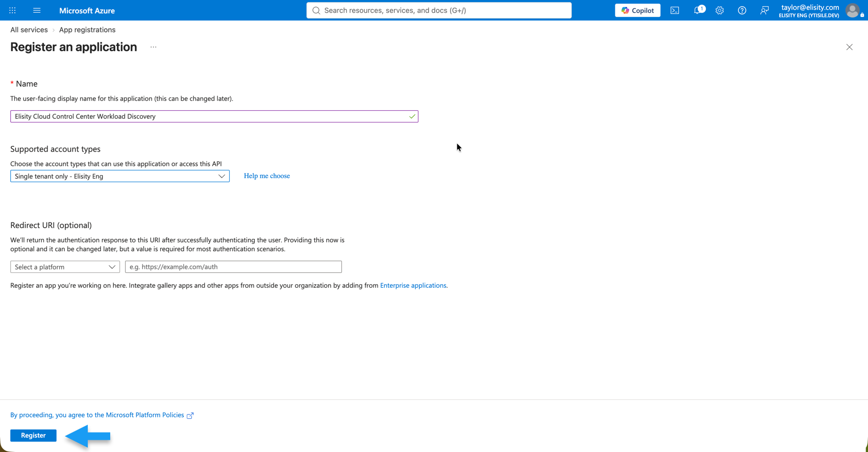Open the Enterprise applications link
This screenshot has width=868, height=452.
pyautogui.click(x=413, y=285)
